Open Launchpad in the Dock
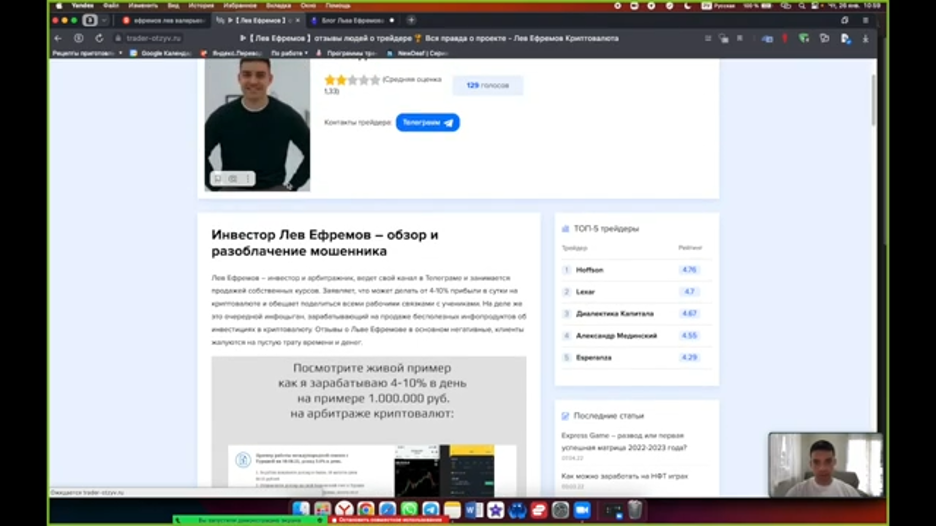This screenshot has height=526, width=936. click(x=322, y=509)
